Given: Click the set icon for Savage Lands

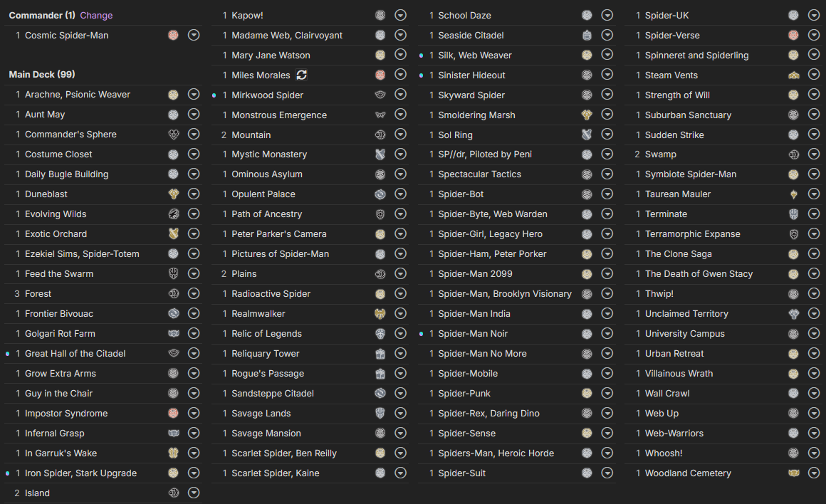Looking at the screenshot, I should (380, 414).
